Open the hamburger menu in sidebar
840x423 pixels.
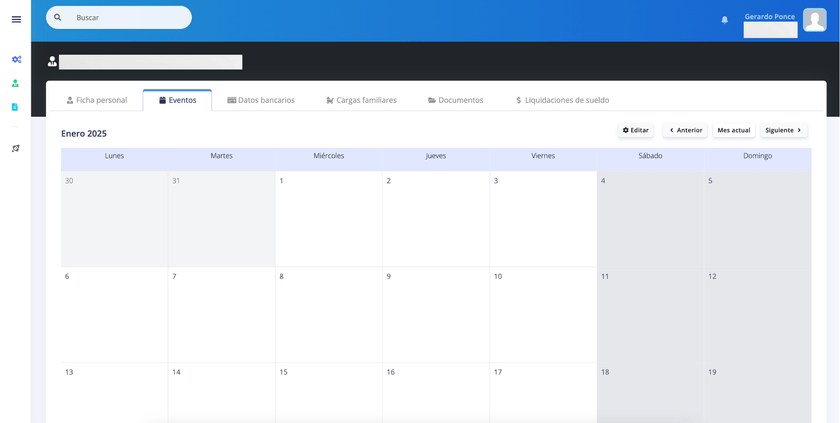pos(16,19)
